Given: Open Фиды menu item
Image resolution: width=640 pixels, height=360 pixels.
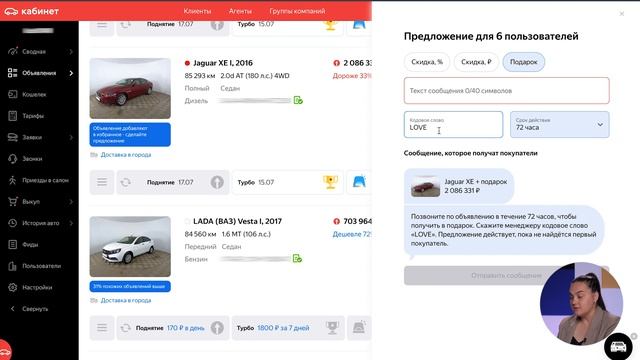Looking at the screenshot, I should [x=30, y=244].
